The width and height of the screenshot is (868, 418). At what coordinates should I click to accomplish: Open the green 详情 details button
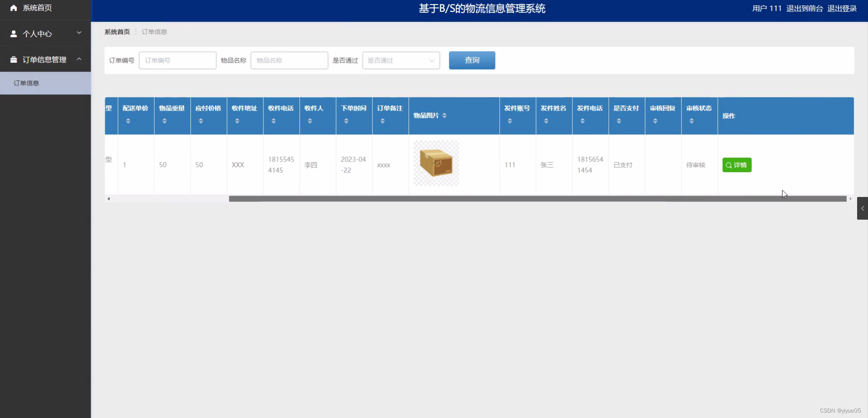pos(737,165)
